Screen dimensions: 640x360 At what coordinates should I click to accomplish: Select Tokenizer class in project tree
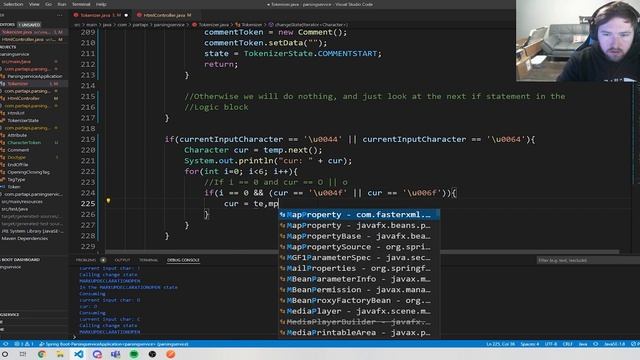pos(18,84)
